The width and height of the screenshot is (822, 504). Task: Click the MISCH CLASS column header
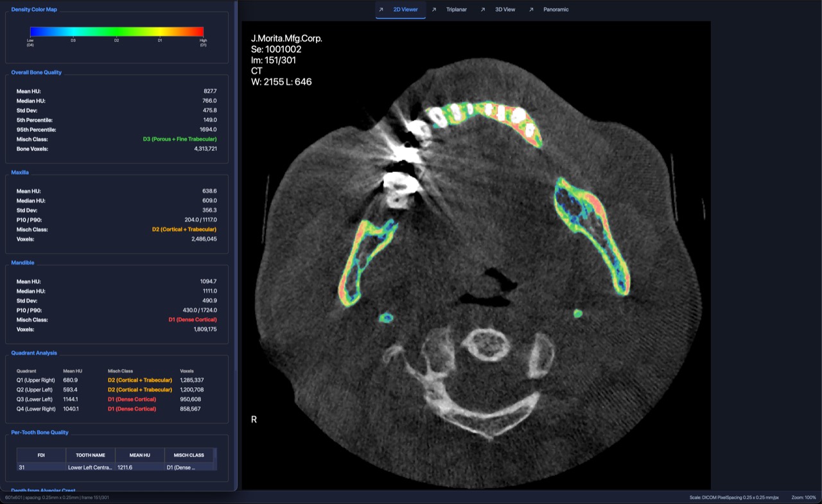click(189, 455)
